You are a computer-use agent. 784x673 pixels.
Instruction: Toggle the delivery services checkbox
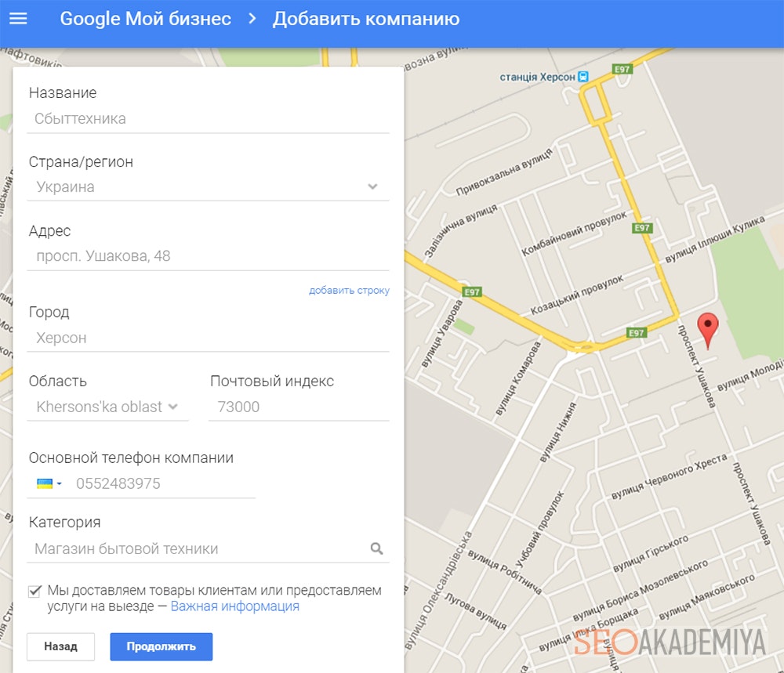coord(34,591)
